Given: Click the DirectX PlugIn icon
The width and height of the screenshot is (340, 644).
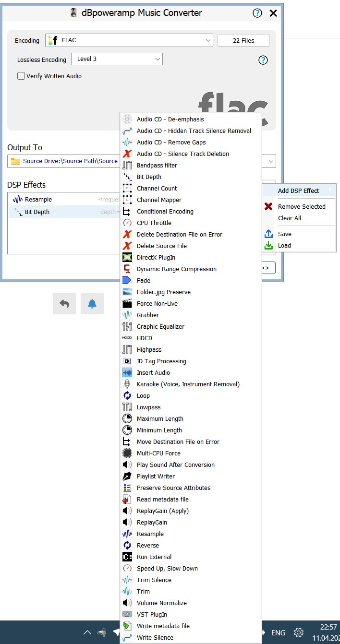Looking at the screenshot, I should (127, 257).
